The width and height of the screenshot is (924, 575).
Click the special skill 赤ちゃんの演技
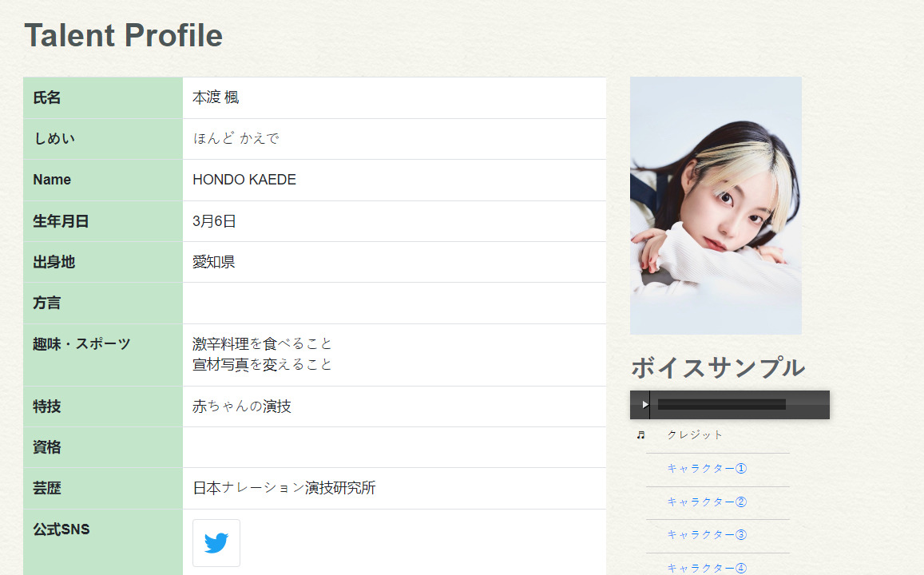click(242, 406)
